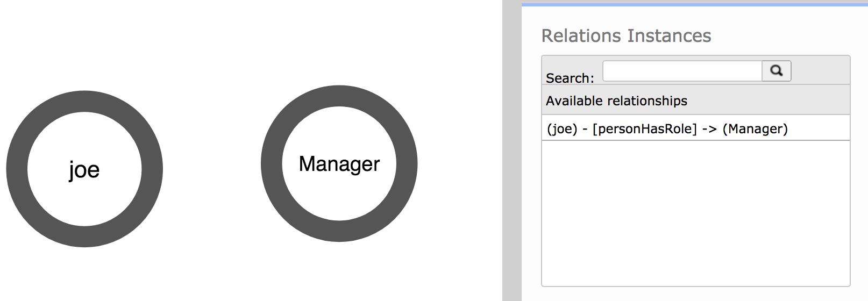Click blank canvas between joe and Manager
This screenshot has width=868, height=301.
tap(212, 166)
